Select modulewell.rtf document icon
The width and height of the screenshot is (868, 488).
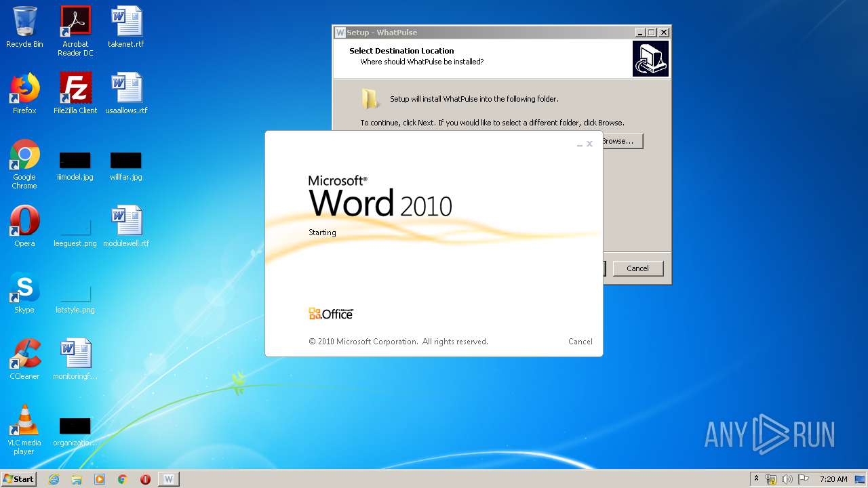[x=126, y=226]
